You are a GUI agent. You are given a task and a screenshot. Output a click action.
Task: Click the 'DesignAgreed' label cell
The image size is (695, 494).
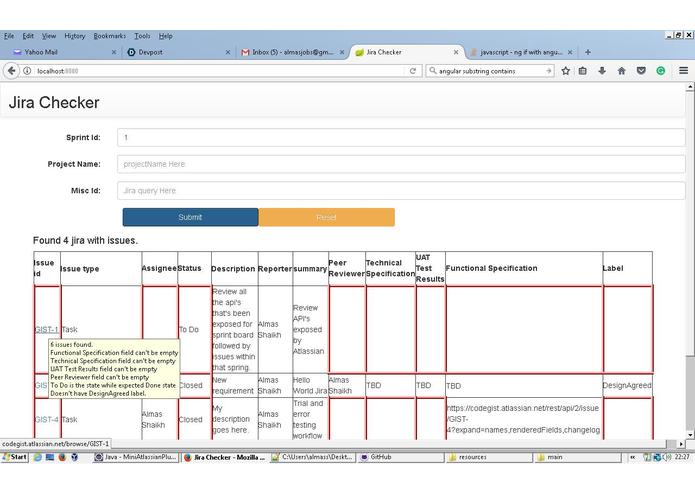coord(627,385)
